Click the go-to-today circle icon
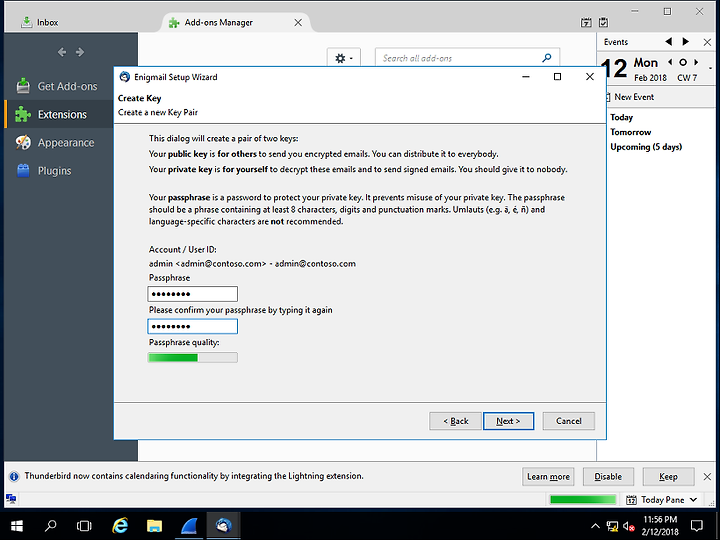720x540 pixels. 683,62
